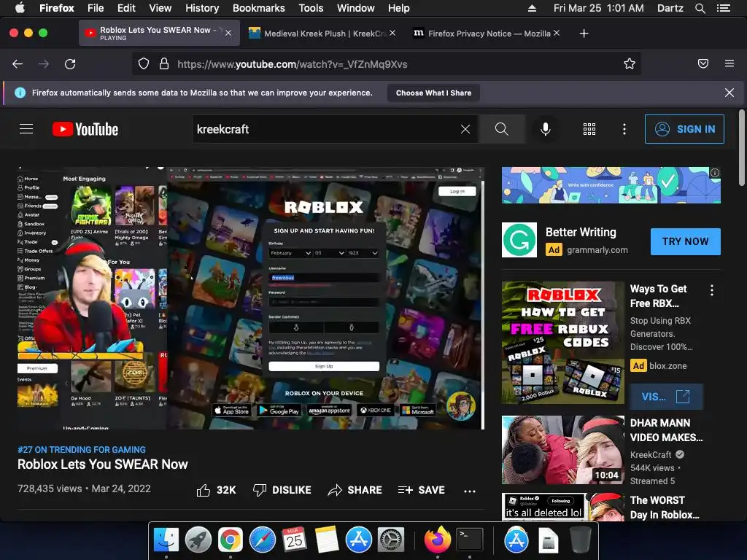This screenshot has height=560, width=747.
Task: Open The WORST Day In Roblox thumbnail
Action: (562, 507)
